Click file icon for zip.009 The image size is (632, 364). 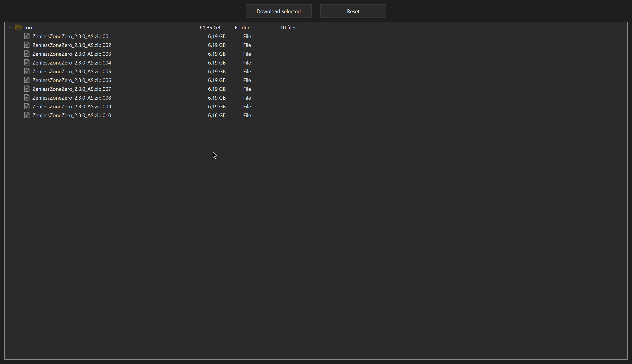[x=27, y=106]
